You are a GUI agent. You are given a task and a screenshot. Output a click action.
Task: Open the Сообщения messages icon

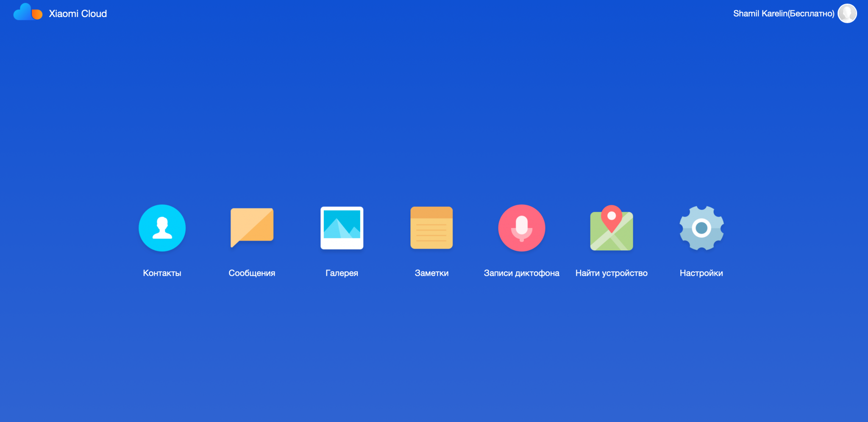pyautogui.click(x=252, y=228)
